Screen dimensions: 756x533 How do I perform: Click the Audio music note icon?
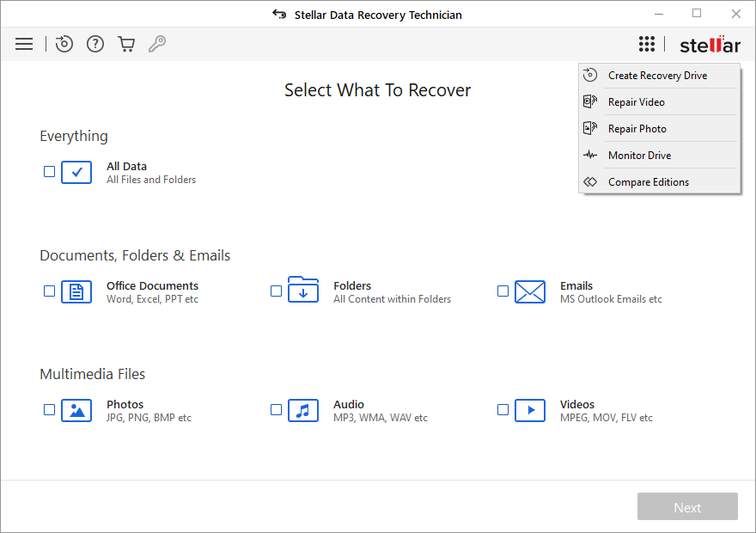(303, 410)
